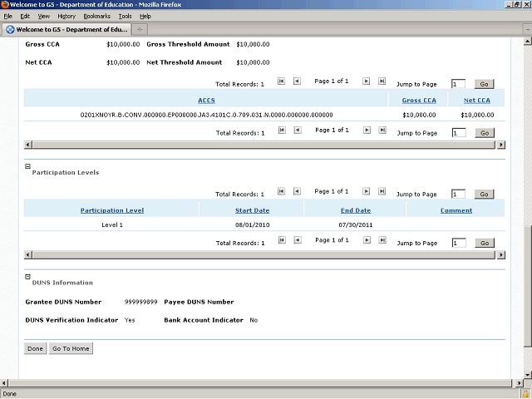The height and width of the screenshot is (399, 532).
Task: Click Jump to Page field above ACCS table
Action: pos(458,84)
